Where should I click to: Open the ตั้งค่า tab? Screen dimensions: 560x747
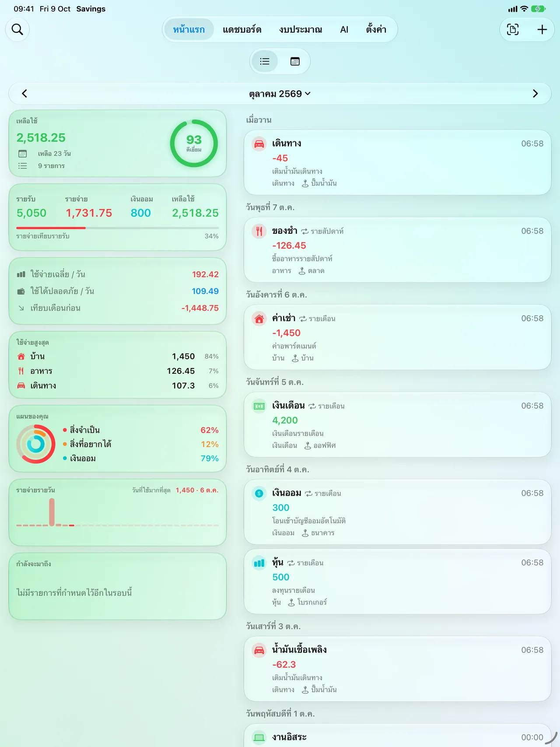(x=376, y=29)
